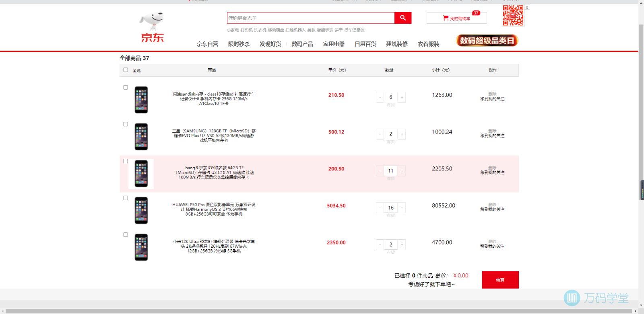Open the sandisk card product thumbnail
Screen dimensions: 644x314
click(141, 100)
